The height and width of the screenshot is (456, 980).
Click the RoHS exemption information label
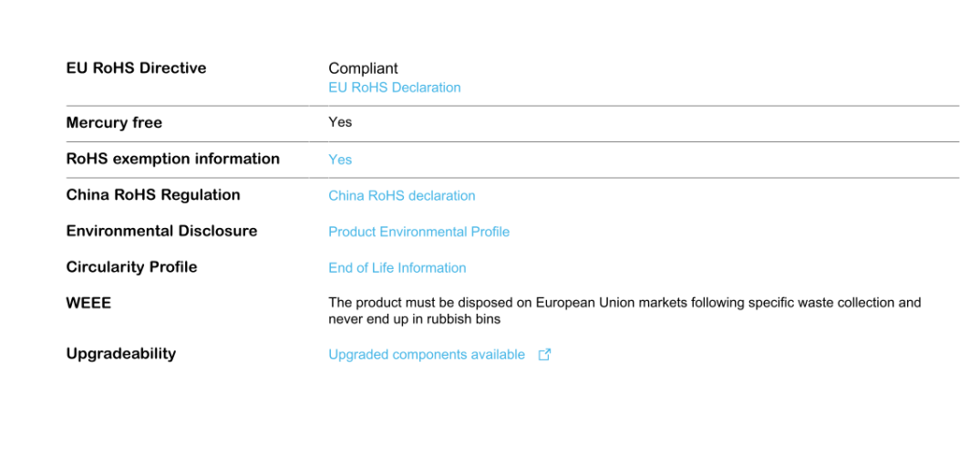point(172,159)
